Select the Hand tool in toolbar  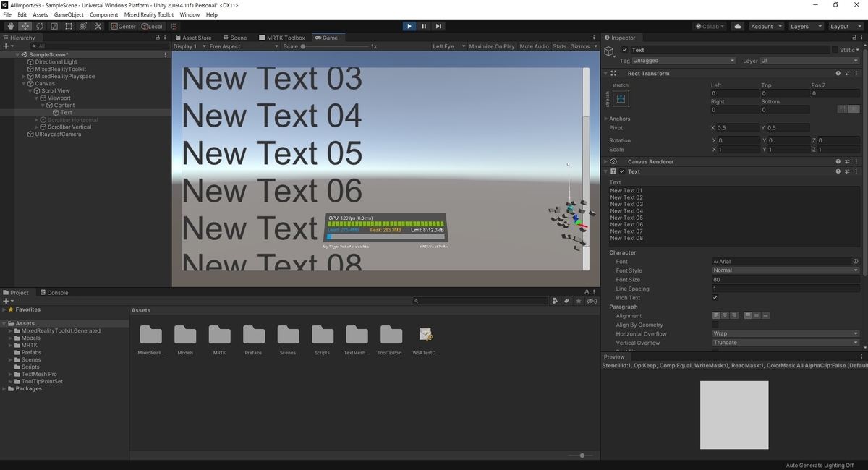[x=10, y=26]
